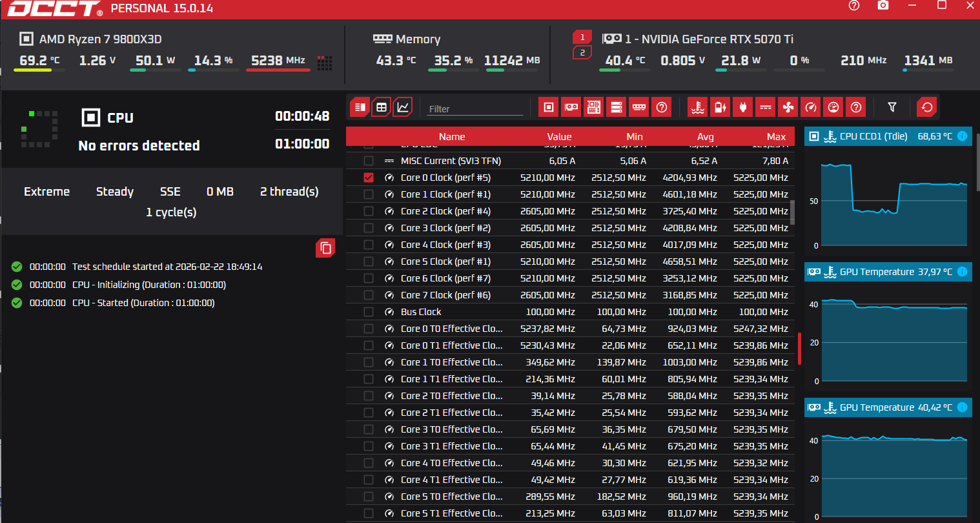The width and height of the screenshot is (980, 523).
Task: Take a screenshot with the camera icon
Action: [883, 5]
